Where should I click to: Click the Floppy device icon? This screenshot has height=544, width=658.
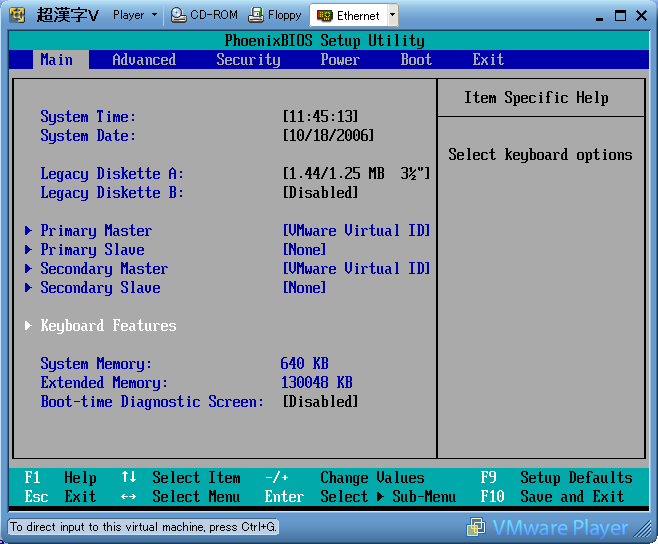pos(256,15)
